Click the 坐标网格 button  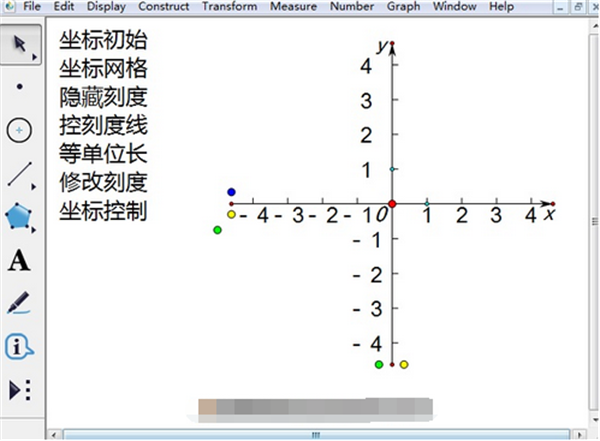[x=102, y=70]
